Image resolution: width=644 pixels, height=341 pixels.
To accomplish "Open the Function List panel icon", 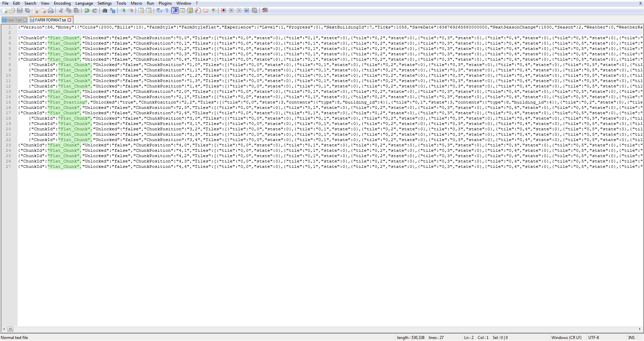I will pos(198,10).
